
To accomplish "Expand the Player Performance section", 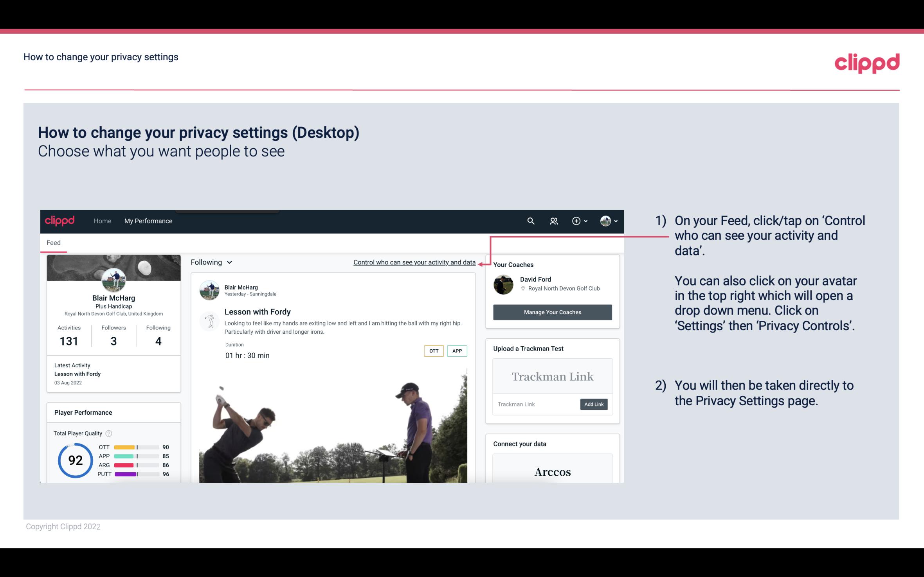I will 83,412.
